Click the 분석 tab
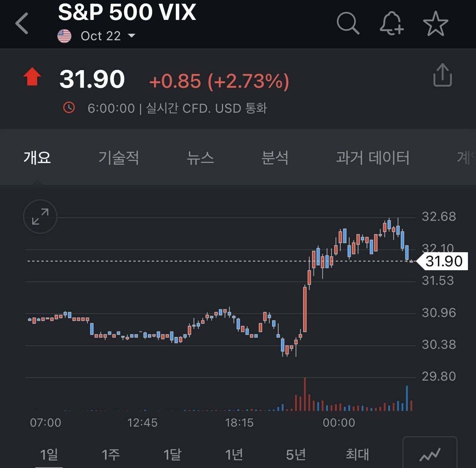Viewport: 476px width, 468px height. [x=275, y=158]
